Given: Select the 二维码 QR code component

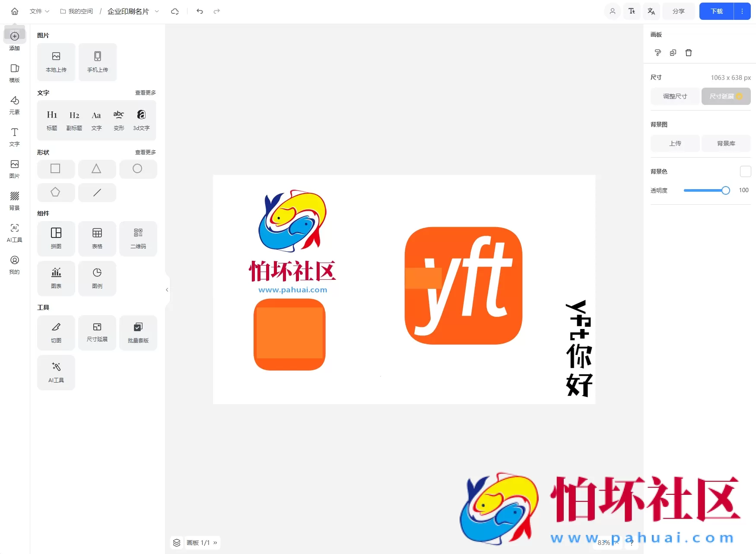Looking at the screenshot, I should [138, 238].
